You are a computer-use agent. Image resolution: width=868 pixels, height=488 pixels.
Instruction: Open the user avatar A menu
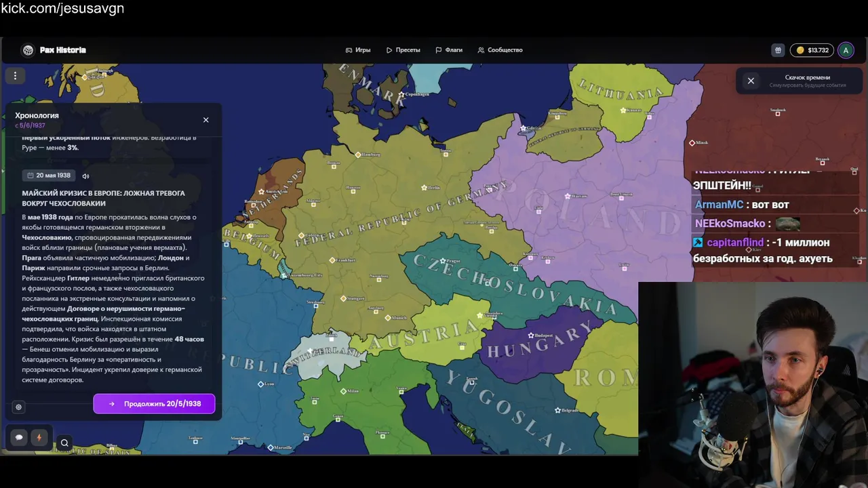[x=846, y=50]
